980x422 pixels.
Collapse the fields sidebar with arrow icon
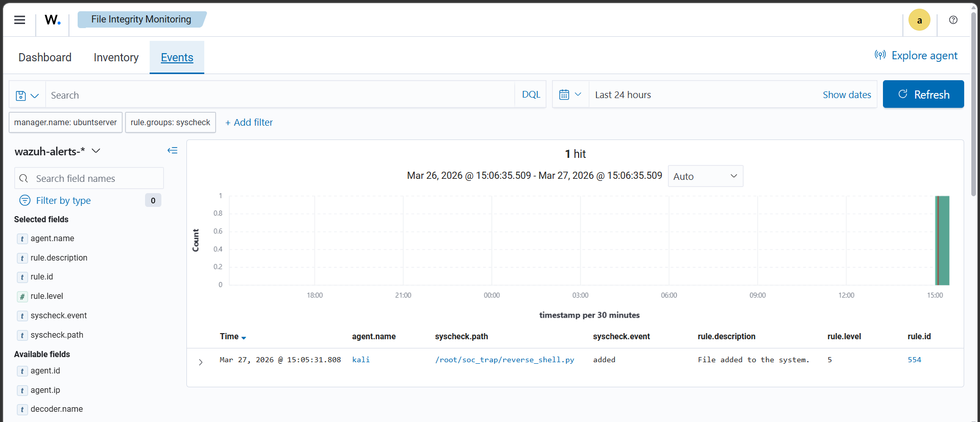[173, 151]
